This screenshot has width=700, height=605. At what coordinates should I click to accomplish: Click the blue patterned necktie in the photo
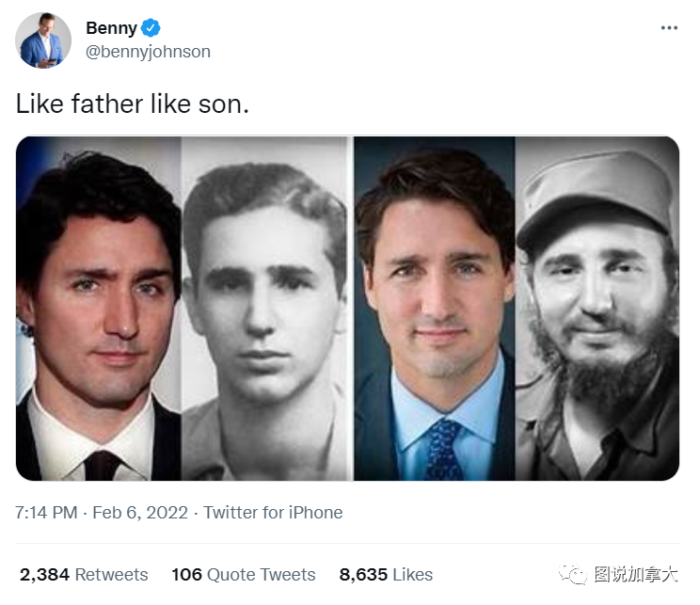pos(443,448)
